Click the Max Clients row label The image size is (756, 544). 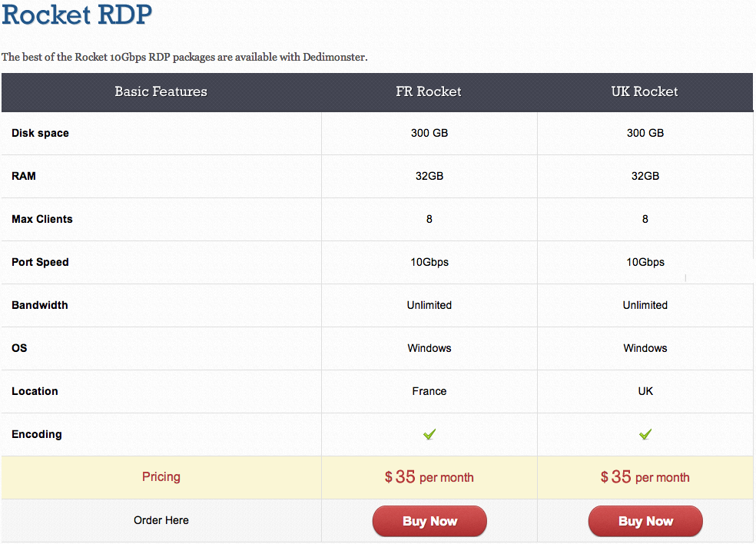[x=42, y=219]
